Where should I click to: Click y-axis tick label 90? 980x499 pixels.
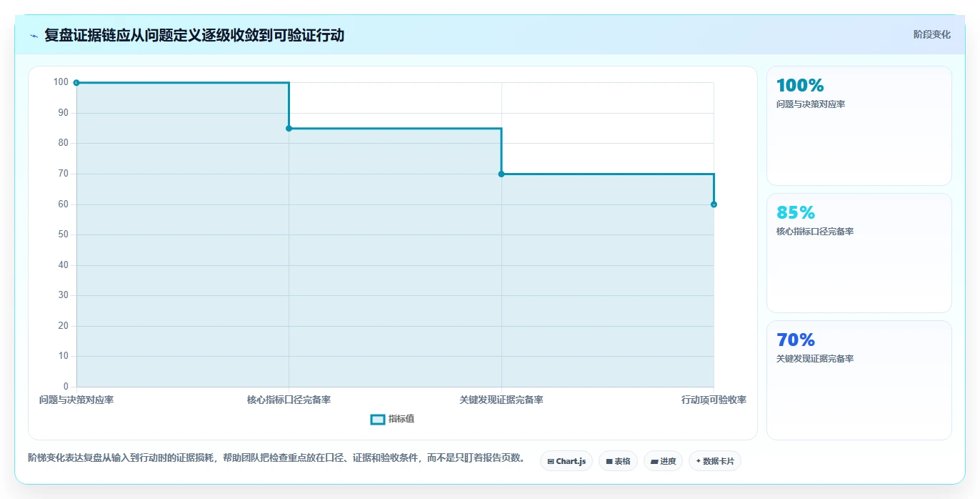pyautogui.click(x=64, y=113)
